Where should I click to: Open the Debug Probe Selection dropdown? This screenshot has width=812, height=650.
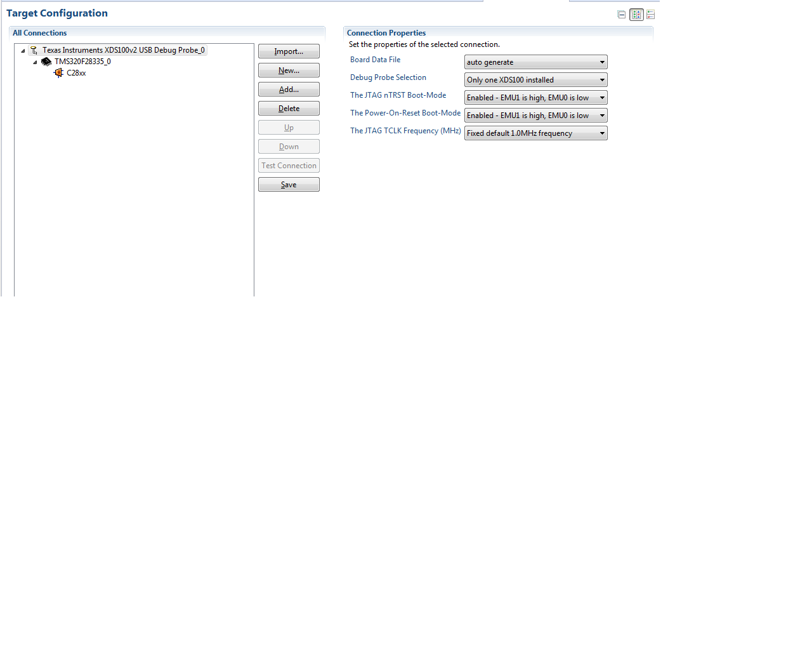pyautogui.click(x=536, y=80)
